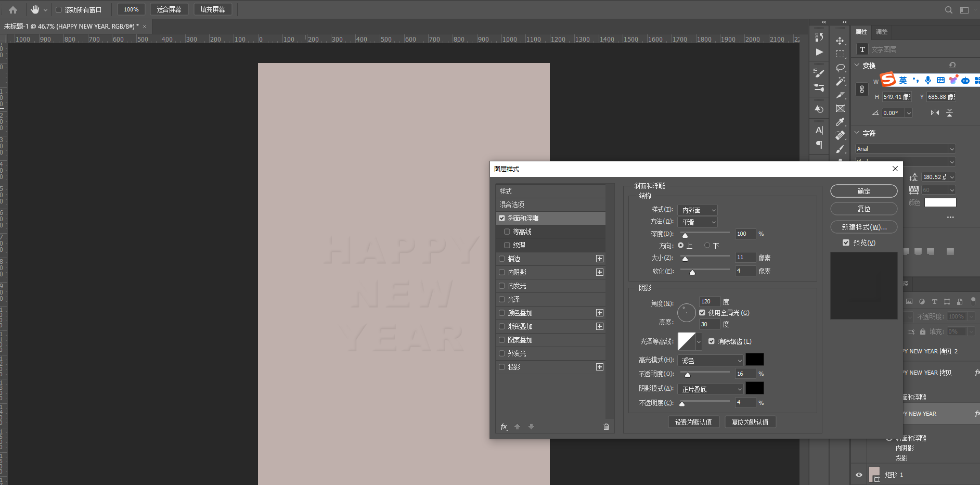Click the 确定 button

click(863, 191)
